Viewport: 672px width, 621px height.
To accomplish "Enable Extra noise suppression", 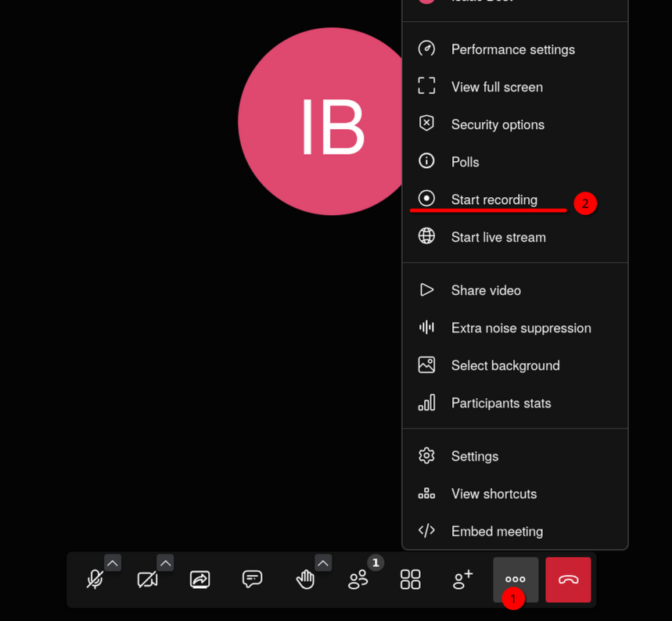I will (x=515, y=328).
